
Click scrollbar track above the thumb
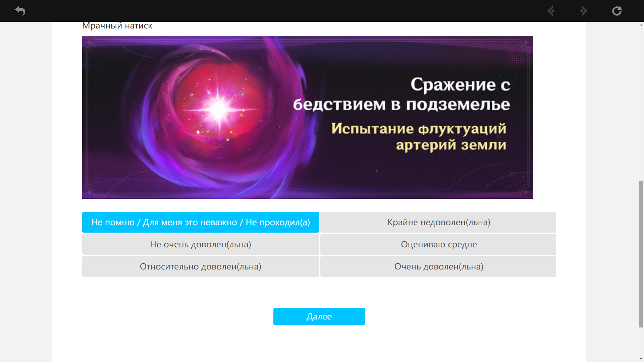pyautogui.click(x=641, y=101)
